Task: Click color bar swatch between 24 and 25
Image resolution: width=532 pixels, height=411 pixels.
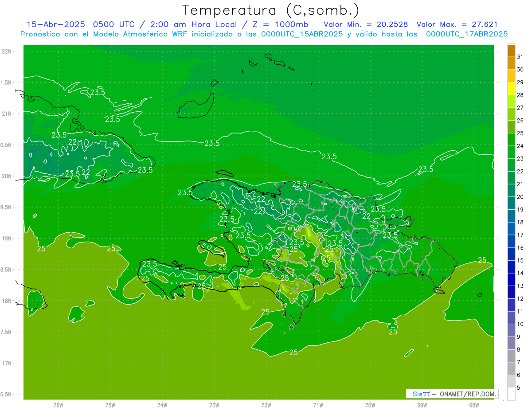Action: (x=511, y=140)
